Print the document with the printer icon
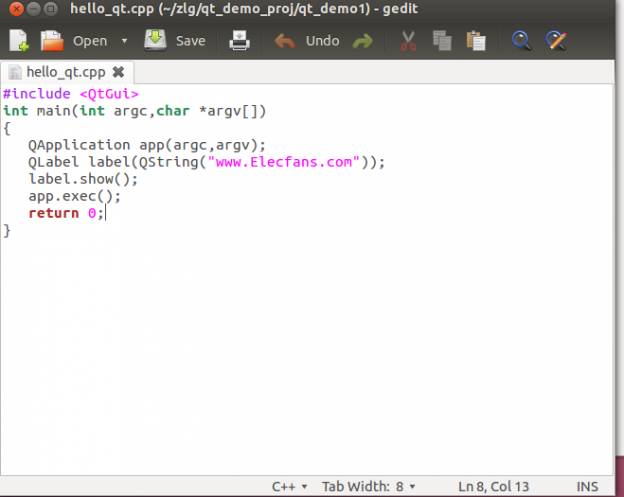The height and width of the screenshot is (497, 624). [240, 41]
